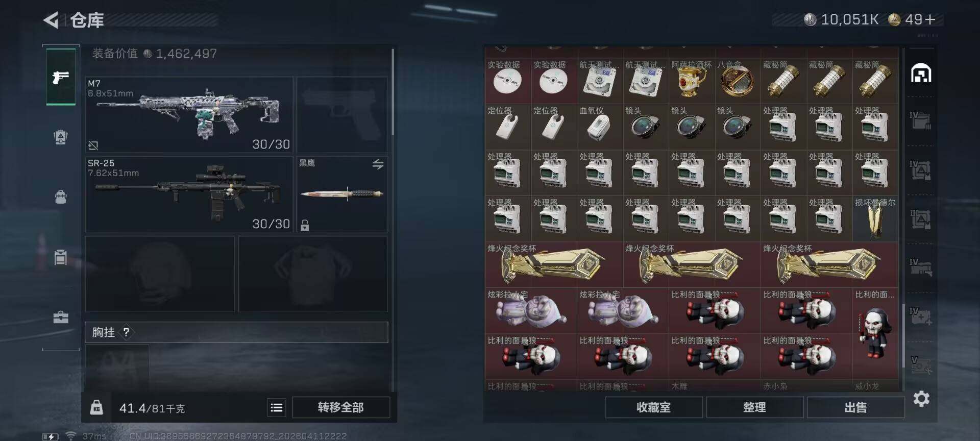Click the question mark next to 胸挂
Screen dimensions: 980x441
coord(126,332)
